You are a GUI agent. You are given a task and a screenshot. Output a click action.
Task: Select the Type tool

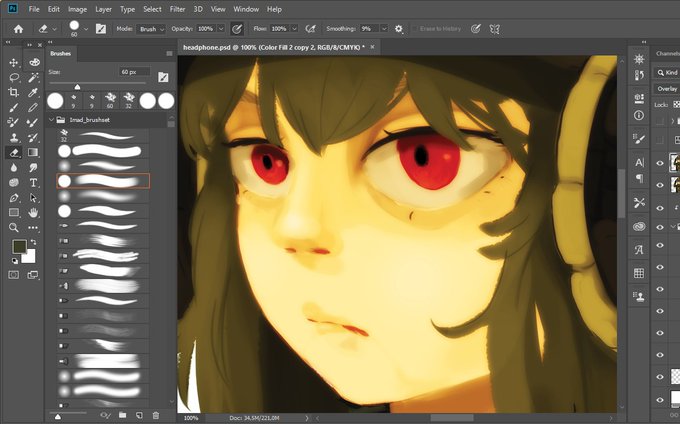click(33, 183)
